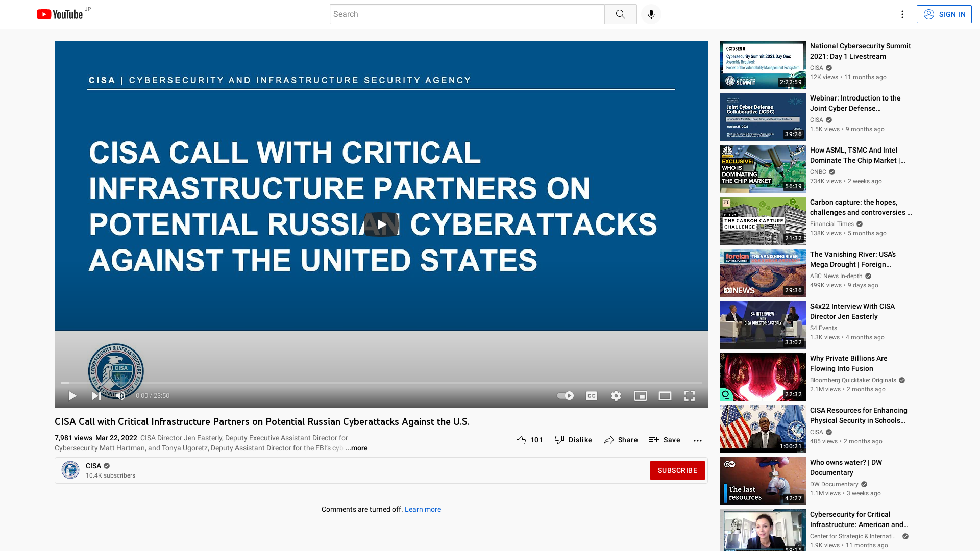Open the CNBC channel link
Screen dimensions: 980x551
click(818, 172)
